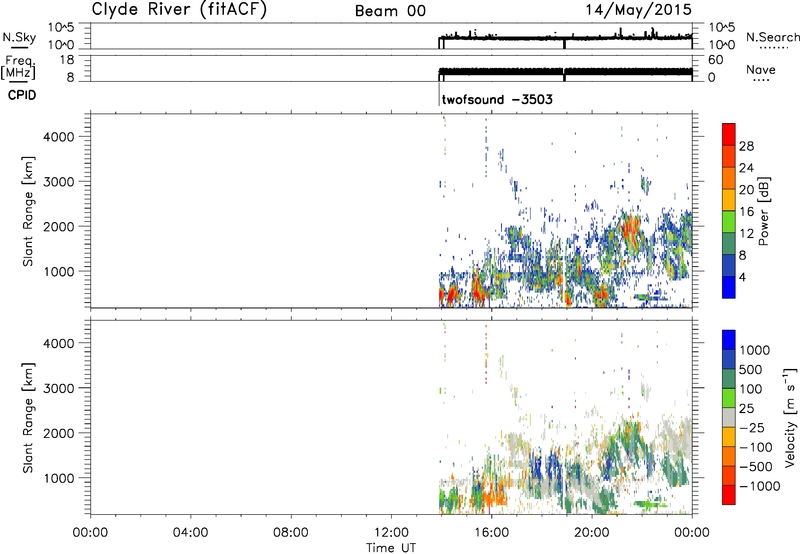Click the Nave legend label
The image size is (800, 554).
(x=761, y=70)
